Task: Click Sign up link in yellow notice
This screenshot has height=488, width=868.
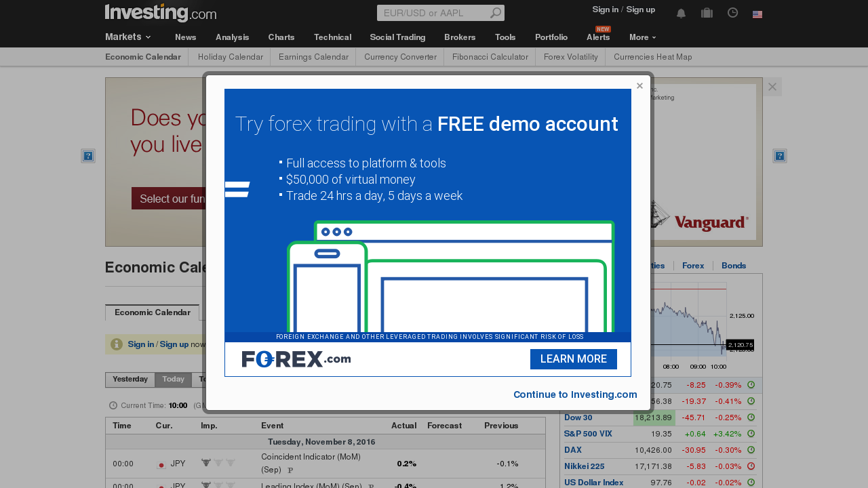Action: pyautogui.click(x=174, y=344)
